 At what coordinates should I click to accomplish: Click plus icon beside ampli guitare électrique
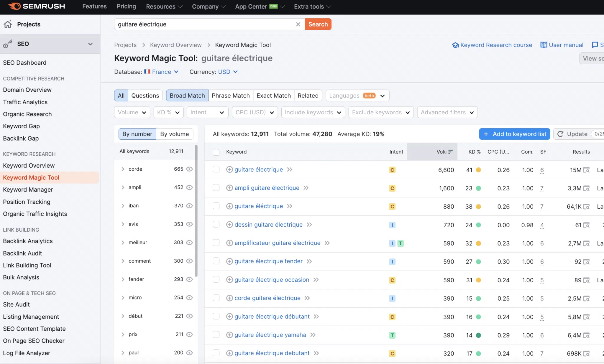229,188
